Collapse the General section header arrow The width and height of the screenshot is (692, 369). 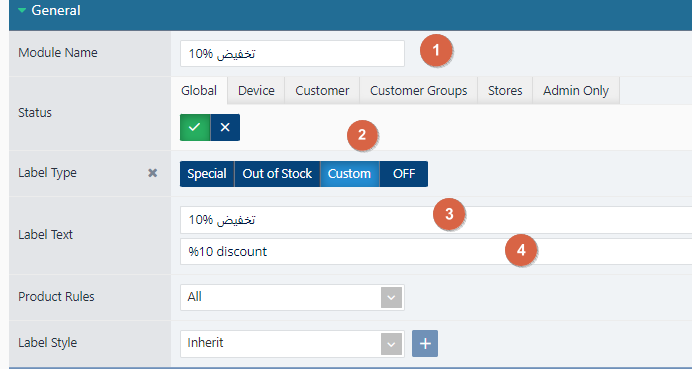pos(22,10)
